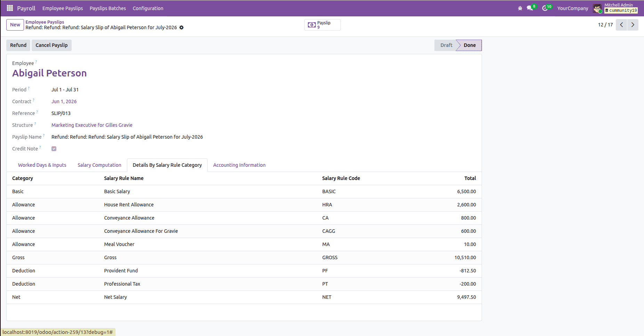Click the -200.00 professional tax total
This screenshot has height=336, width=644.
pyautogui.click(x=468, y=284)
